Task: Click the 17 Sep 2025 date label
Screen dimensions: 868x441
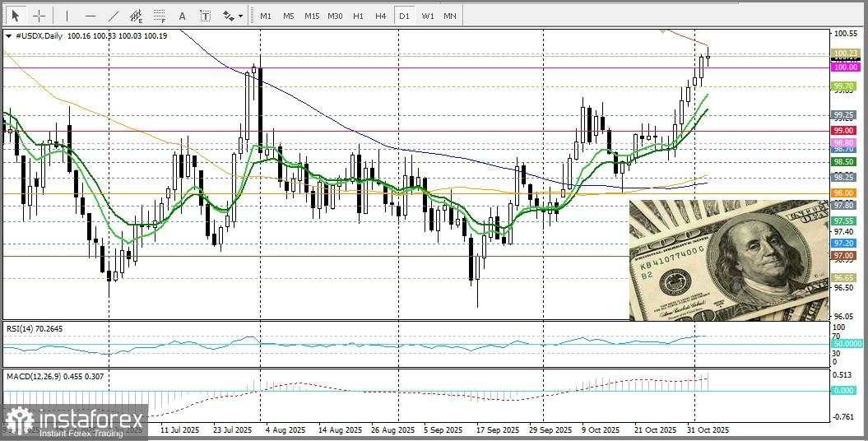Action: point(497,430)
